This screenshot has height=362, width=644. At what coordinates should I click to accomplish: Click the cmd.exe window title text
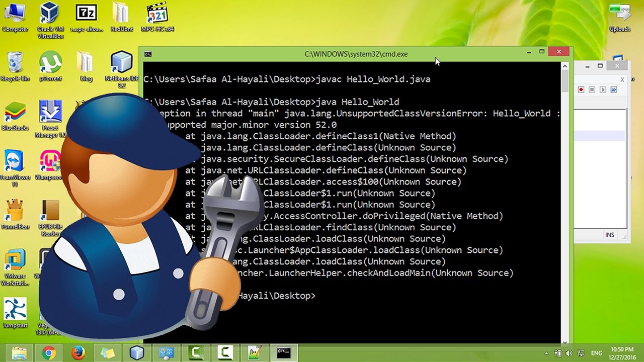pos(356,54)
